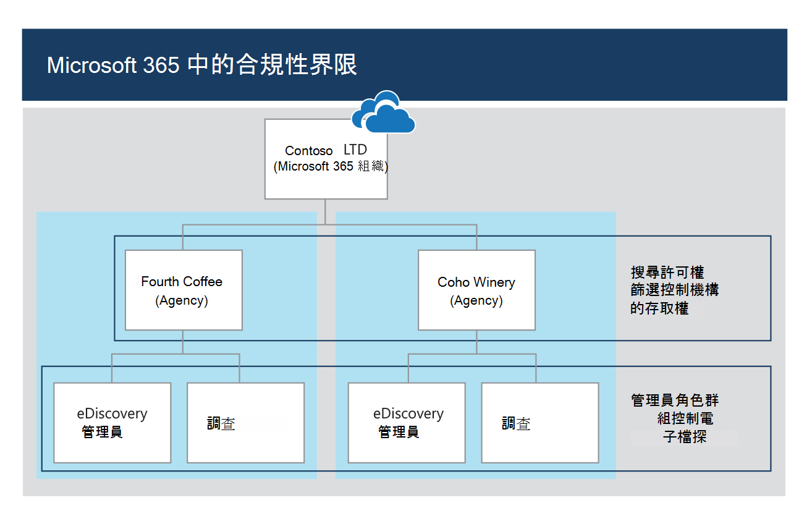Click the '管理員角色群 組控制電 子檔探' label
Viewport: 812px width, 529px height.
(675, 418)
